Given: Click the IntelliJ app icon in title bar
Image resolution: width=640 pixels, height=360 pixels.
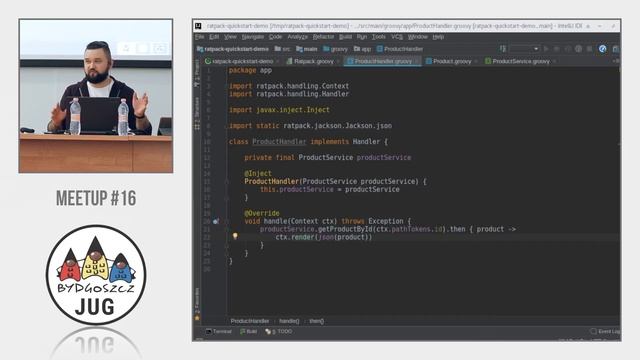Looking at the screenshot, I should [198, 26].
